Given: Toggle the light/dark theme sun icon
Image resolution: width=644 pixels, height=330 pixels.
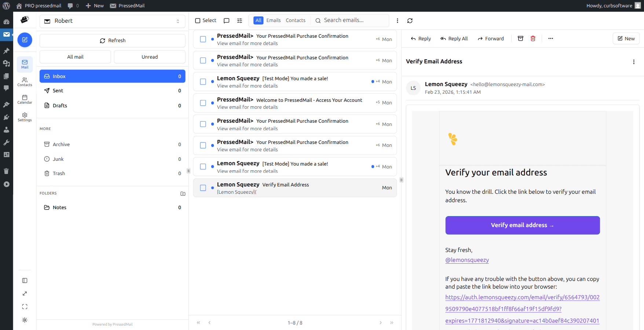Looking at the screenshot, I should (25, 320).
